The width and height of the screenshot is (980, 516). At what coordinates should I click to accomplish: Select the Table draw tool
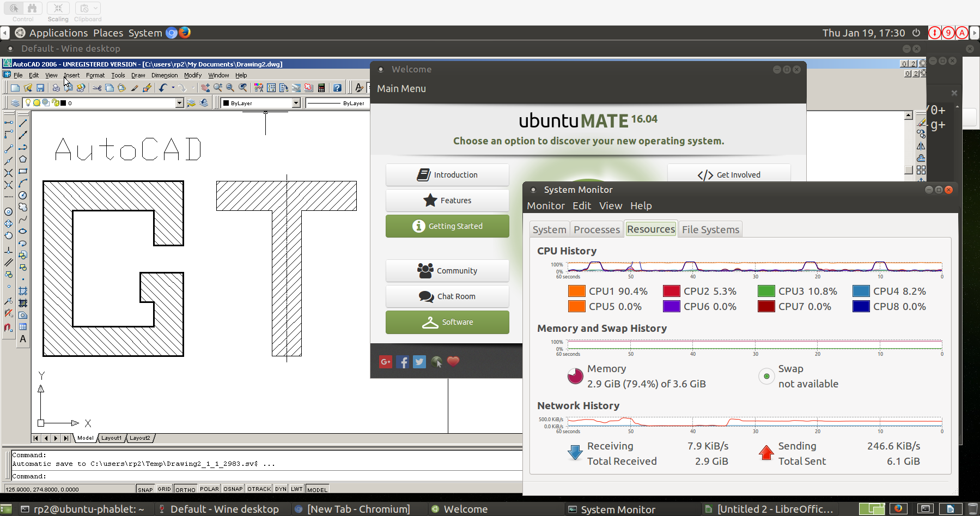(x=23, y=327)
